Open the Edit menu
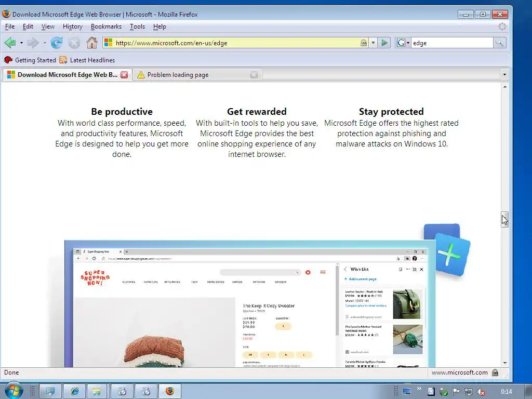Viewport: 532px width, 399px height. click(x=28, y=26)
